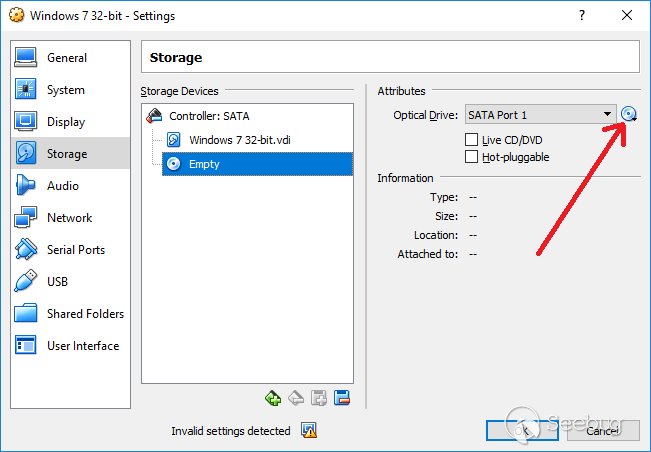
Task: Open the Network settings category
Action: pyautogui.click(x=70, y=217)
